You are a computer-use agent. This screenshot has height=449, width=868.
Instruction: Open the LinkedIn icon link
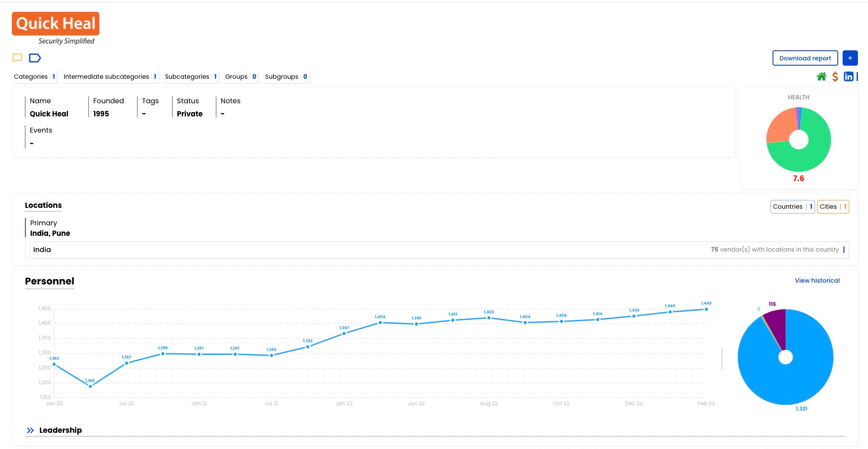pyautogui.click(x=848, y=77)
